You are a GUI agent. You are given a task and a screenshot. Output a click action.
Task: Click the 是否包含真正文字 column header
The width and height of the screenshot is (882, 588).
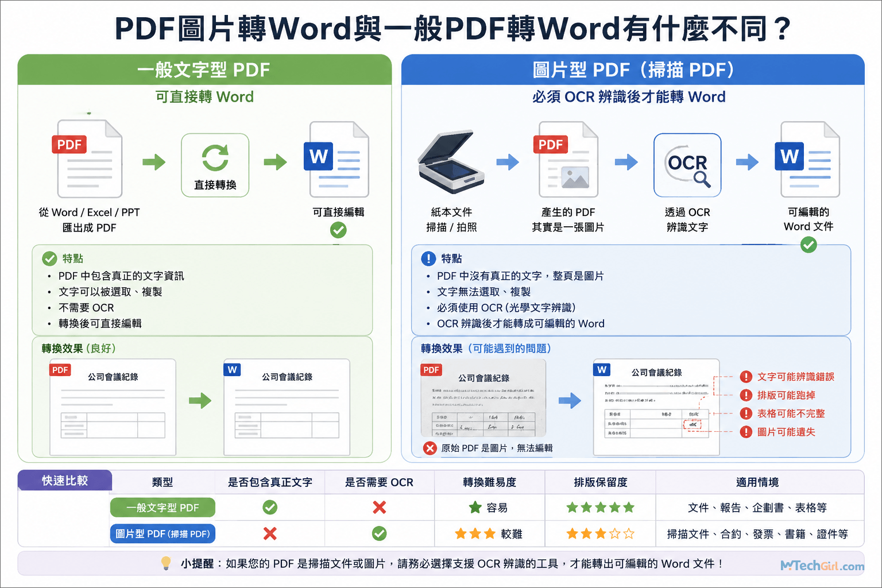tap(270, 482)
